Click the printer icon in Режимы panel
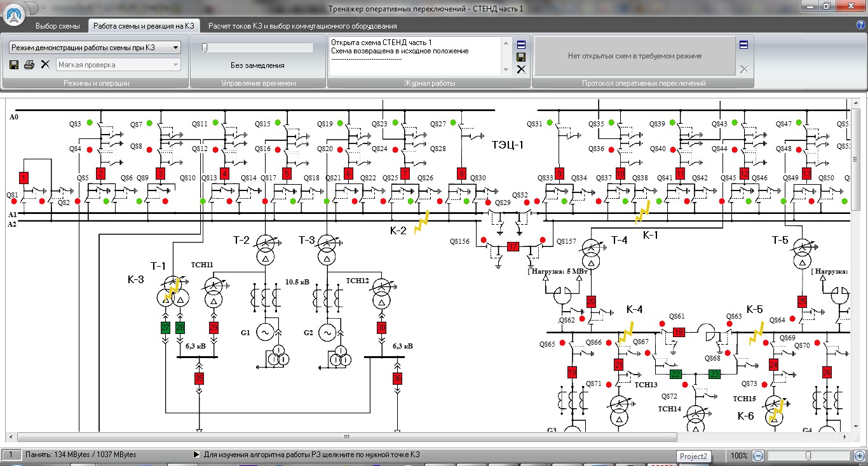 click(x=29, y=65)
